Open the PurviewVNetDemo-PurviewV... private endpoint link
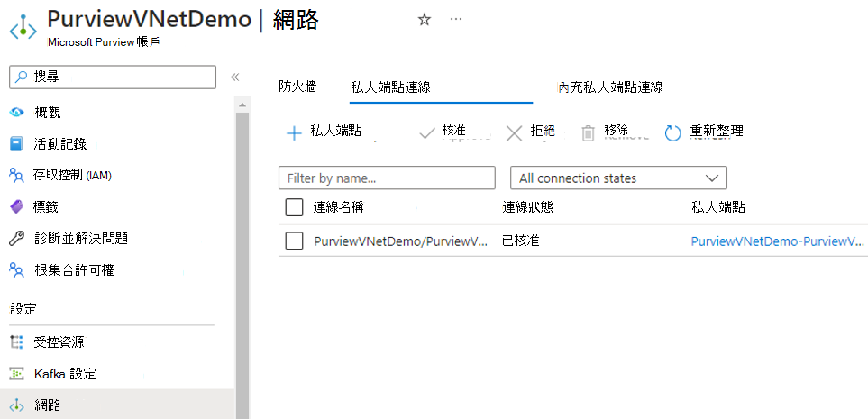 tap(777, 241)
